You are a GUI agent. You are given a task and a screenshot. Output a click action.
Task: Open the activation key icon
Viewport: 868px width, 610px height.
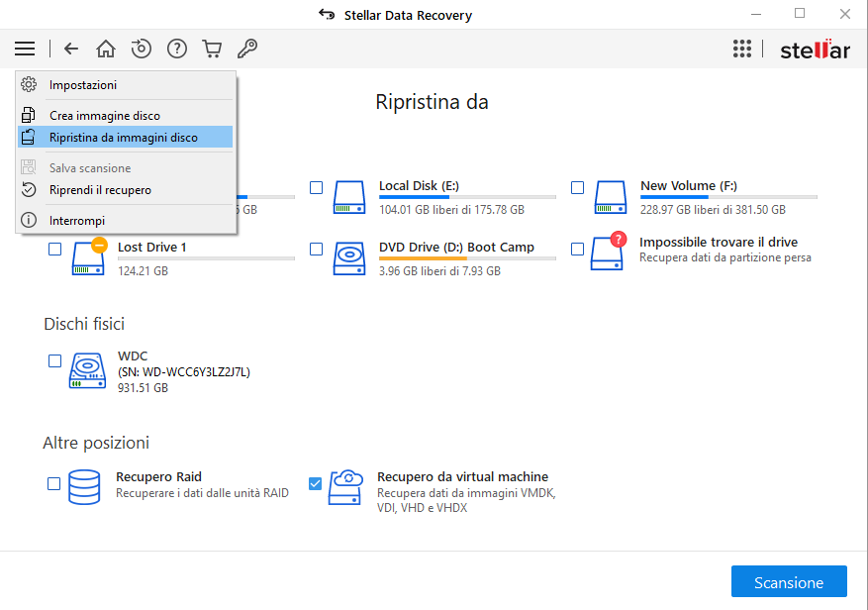[247, 49]
